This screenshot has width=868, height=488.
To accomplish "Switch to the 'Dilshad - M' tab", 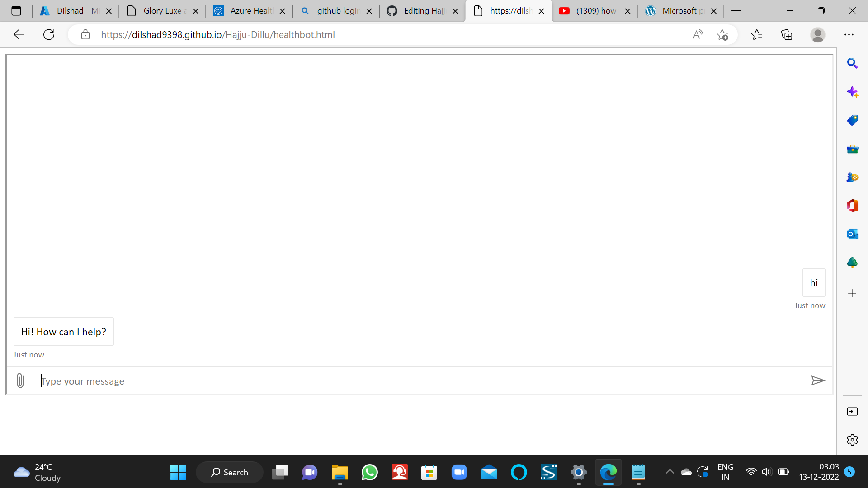I will click(75, 11).
